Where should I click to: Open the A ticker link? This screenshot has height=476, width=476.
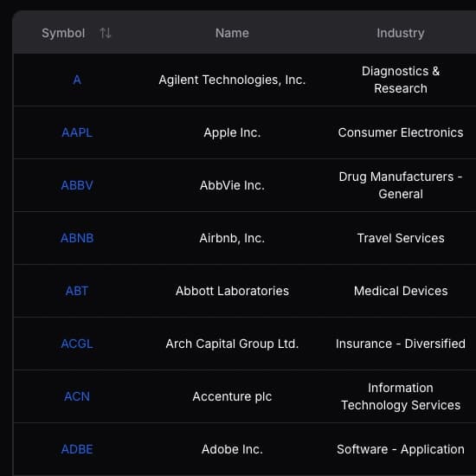pos(77,80)
